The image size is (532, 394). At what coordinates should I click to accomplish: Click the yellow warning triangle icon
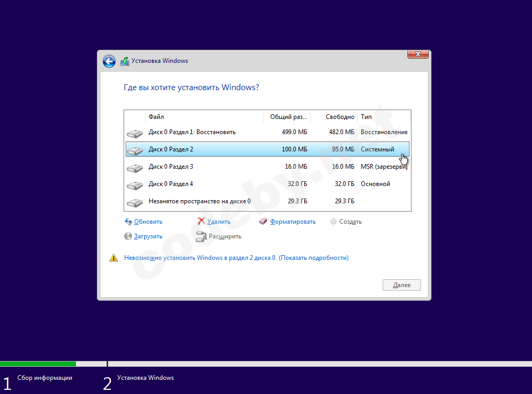(114, 258)
